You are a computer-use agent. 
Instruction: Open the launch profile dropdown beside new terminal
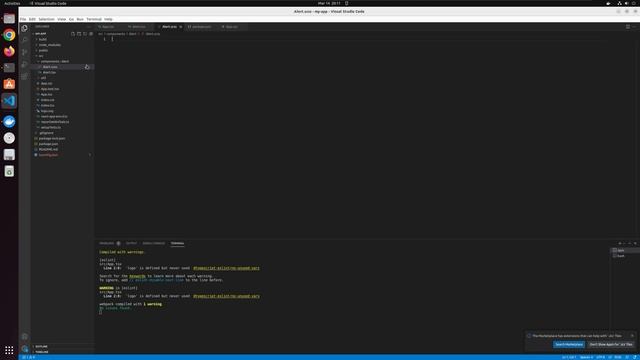click(x=624, y=243)
